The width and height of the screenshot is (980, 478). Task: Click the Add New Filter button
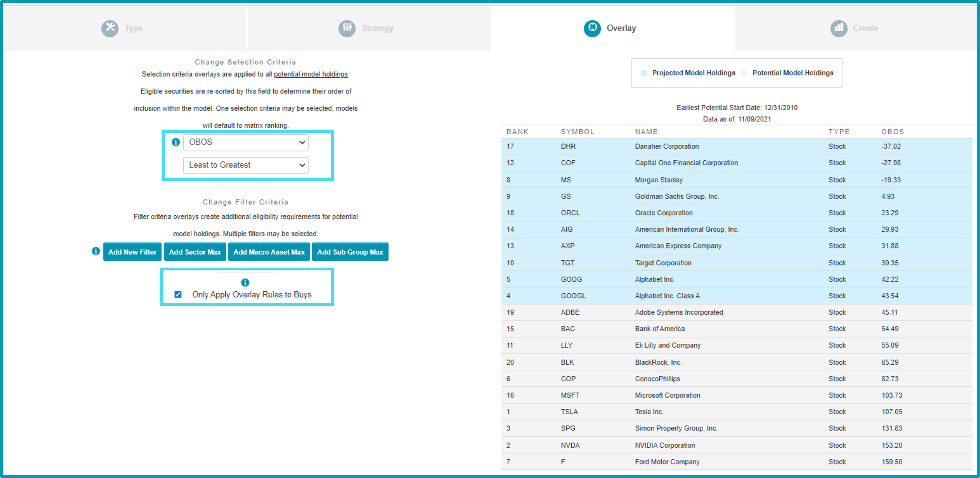pos(132,252)
